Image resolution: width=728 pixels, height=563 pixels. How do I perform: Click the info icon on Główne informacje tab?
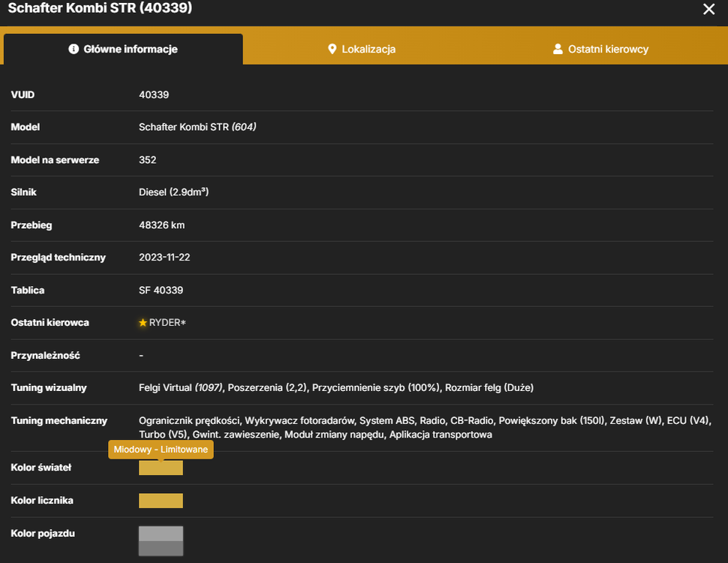[74, 49]
